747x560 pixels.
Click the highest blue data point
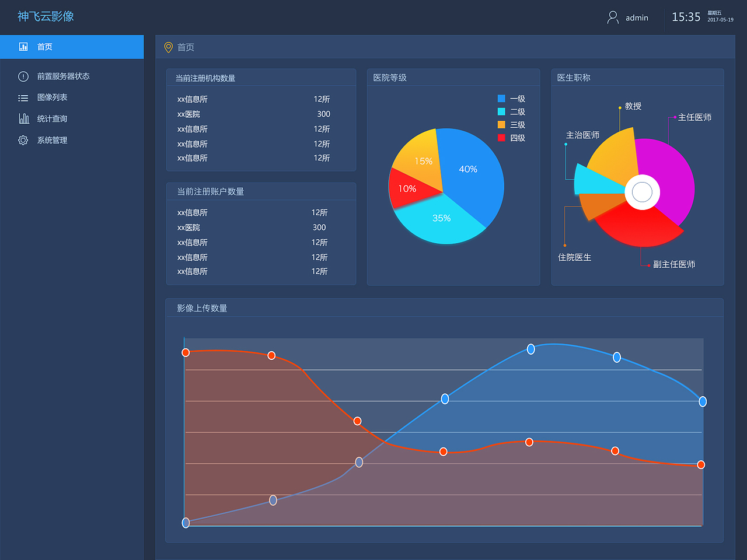coord(531,349)
